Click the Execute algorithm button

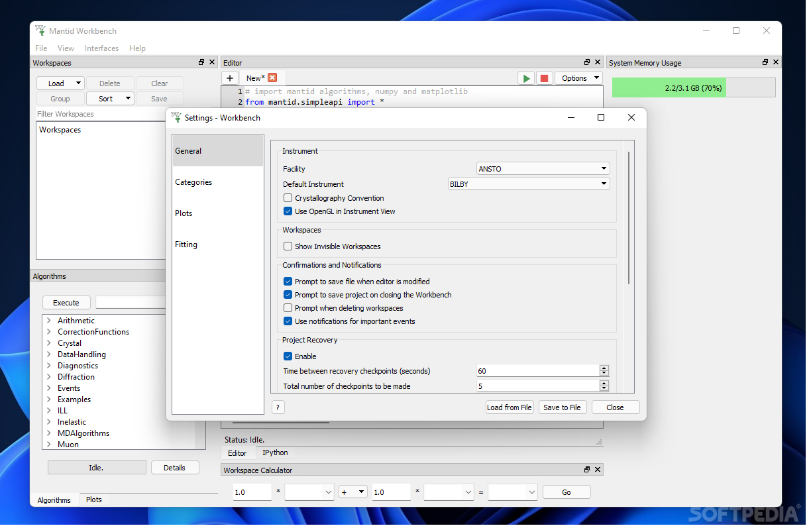click(66, 303)
